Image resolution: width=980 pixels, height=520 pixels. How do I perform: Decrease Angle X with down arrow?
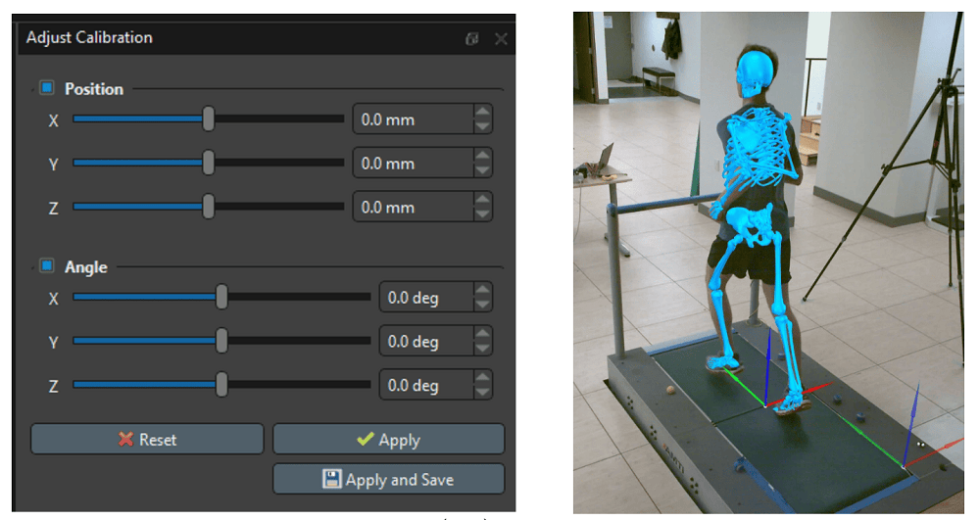click(482, 304)
